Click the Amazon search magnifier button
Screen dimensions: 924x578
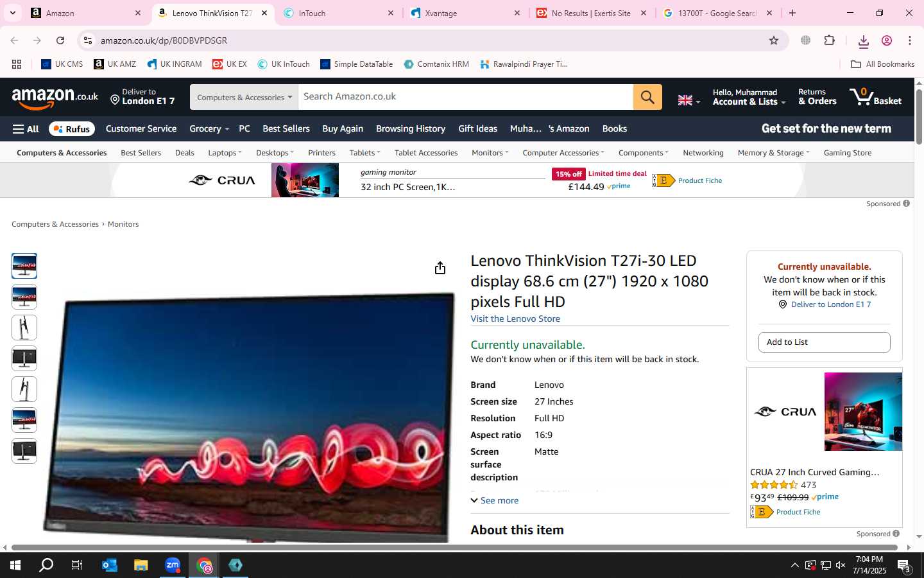[x=647, y=97]
